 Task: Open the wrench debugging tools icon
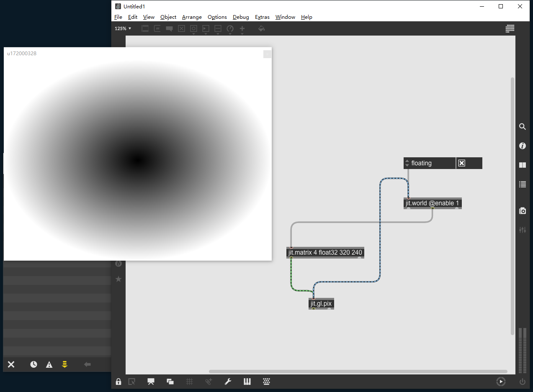228,382
